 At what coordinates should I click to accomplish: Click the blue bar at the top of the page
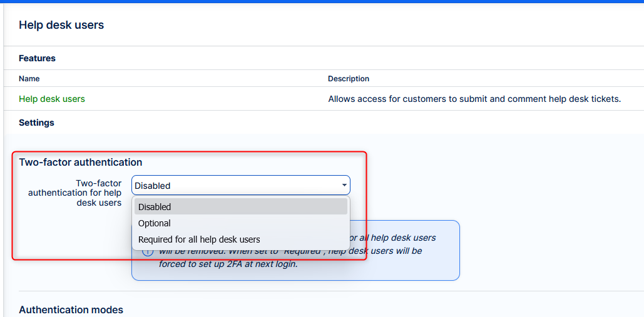(x=322, y=1)
